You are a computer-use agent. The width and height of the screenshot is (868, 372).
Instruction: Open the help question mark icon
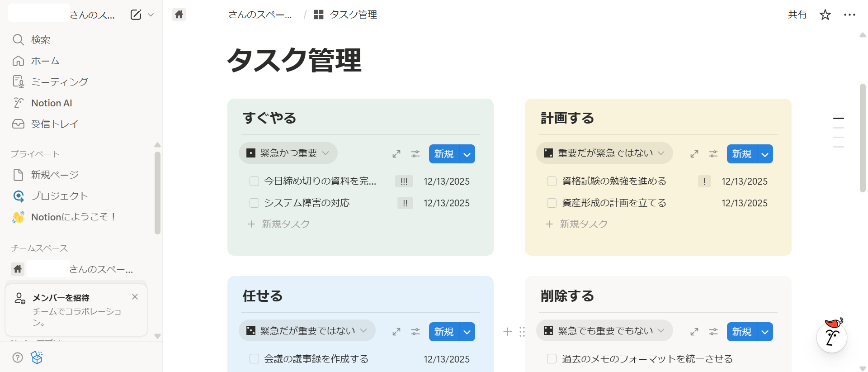point(18,358)
